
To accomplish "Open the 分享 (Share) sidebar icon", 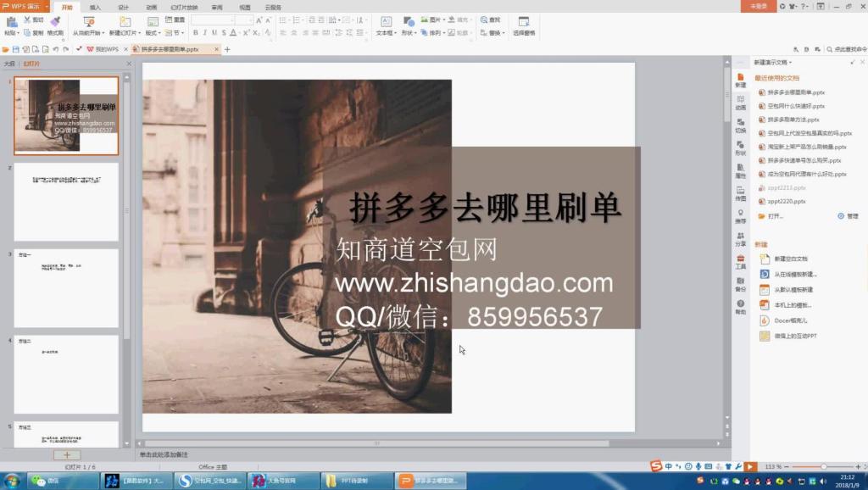I will click(x=740, y=239).
